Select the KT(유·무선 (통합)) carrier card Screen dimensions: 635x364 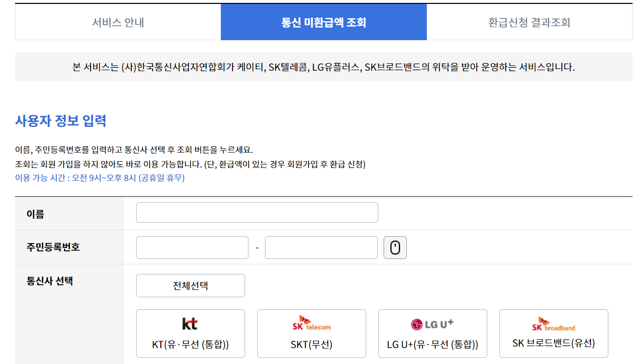pos(190,334)
